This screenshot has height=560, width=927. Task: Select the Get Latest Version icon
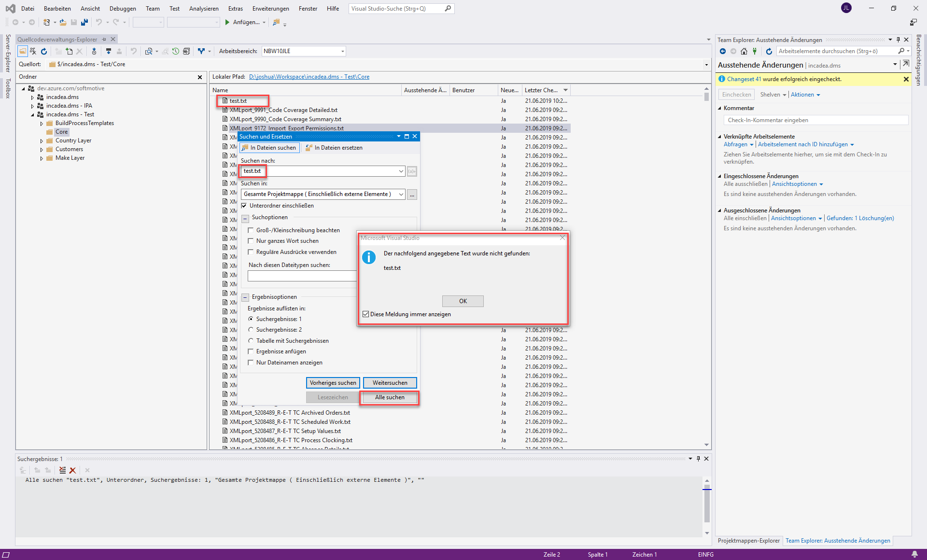[x=109, y=51]
